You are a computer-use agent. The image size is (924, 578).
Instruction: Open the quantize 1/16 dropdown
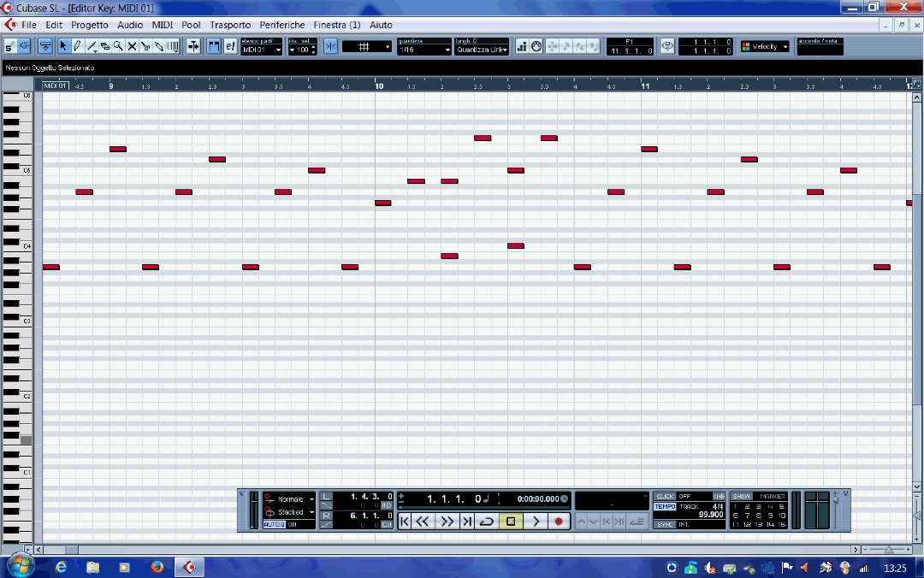pos(424,50)
